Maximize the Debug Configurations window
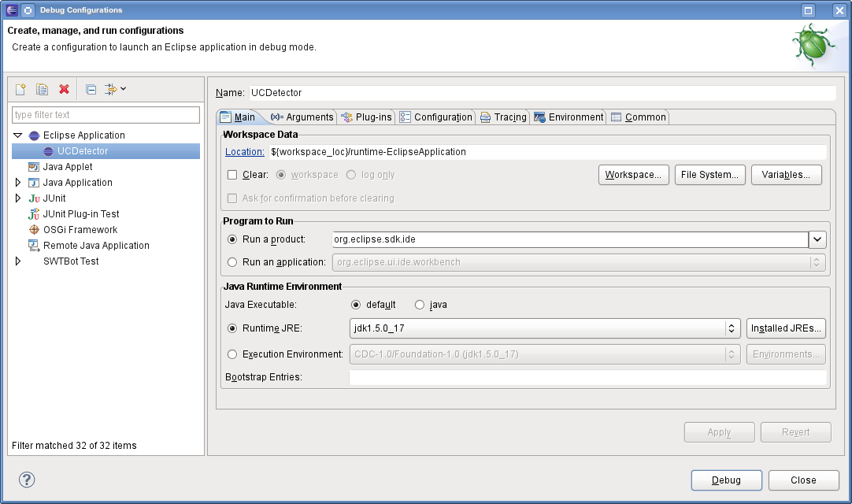 809,10
